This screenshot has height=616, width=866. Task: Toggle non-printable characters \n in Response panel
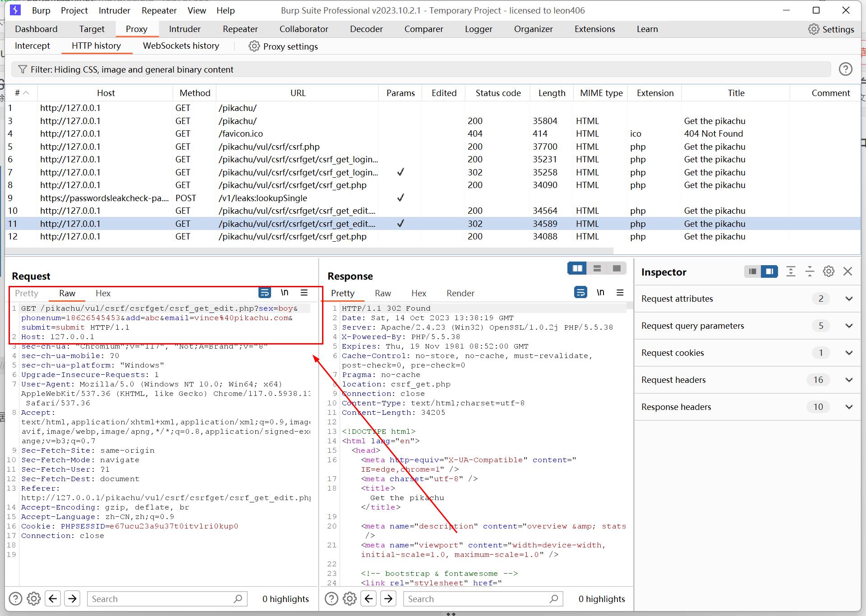[600, 293]
